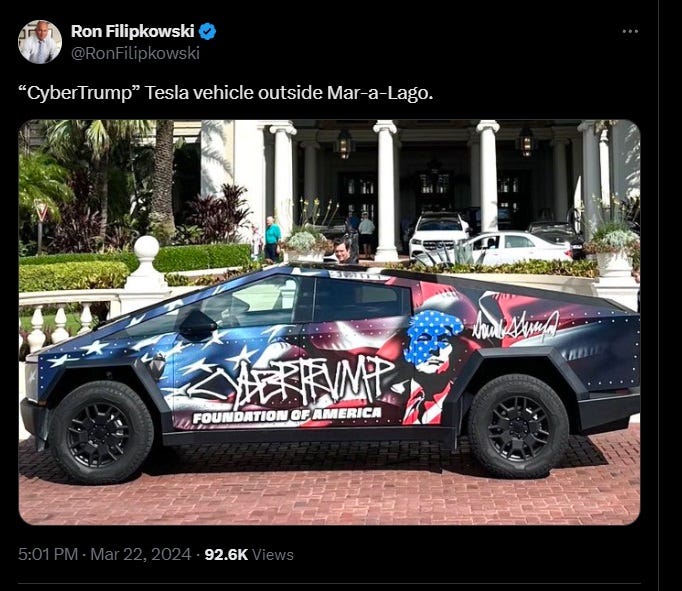This screenshot has width=682, height=591.
Task: Open the @RonFilipkowski handle link
Action: 135,53
